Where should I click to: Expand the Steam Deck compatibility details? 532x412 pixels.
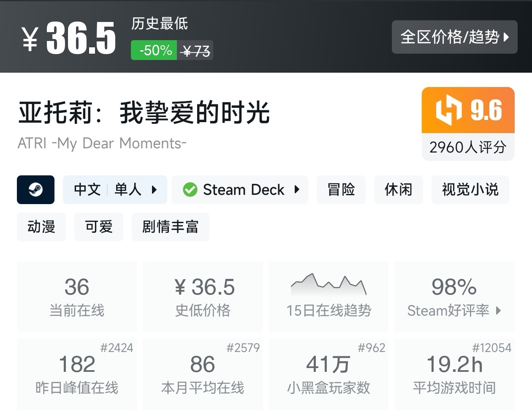click(240, 190)
